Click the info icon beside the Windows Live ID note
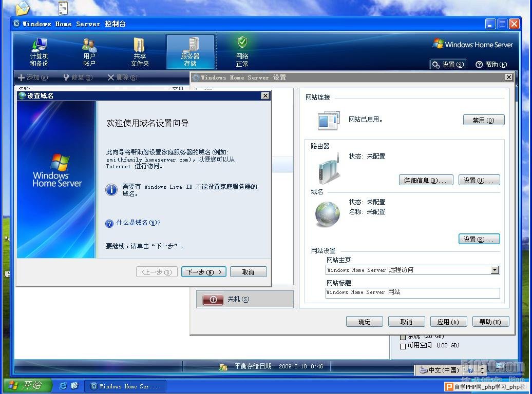The height and width of the screenshot is (394, 532). pyautogui.click(x=111, y=189)
